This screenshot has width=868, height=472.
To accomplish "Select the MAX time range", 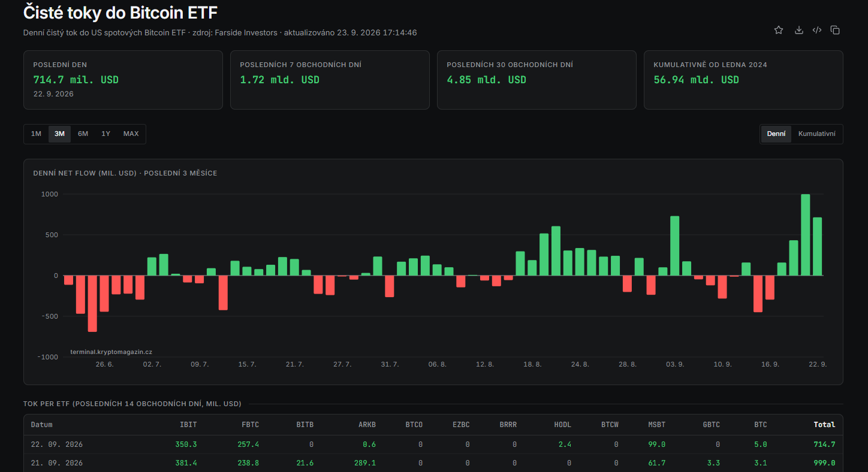I will tap(131, 134).
